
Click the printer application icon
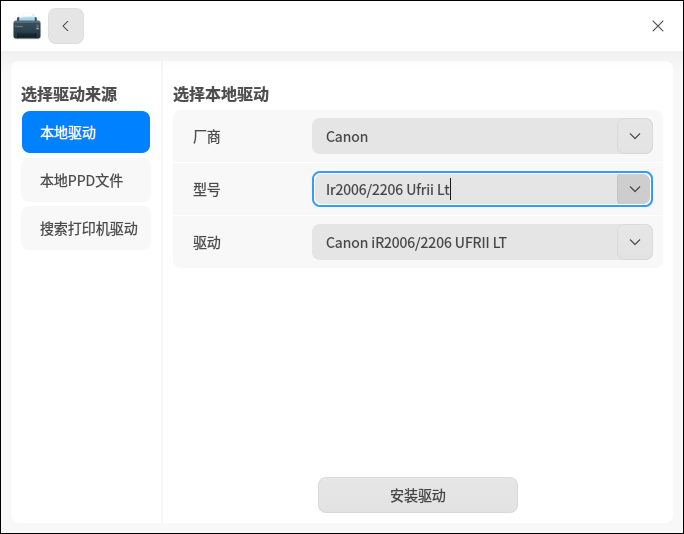[x=27, y=27]
